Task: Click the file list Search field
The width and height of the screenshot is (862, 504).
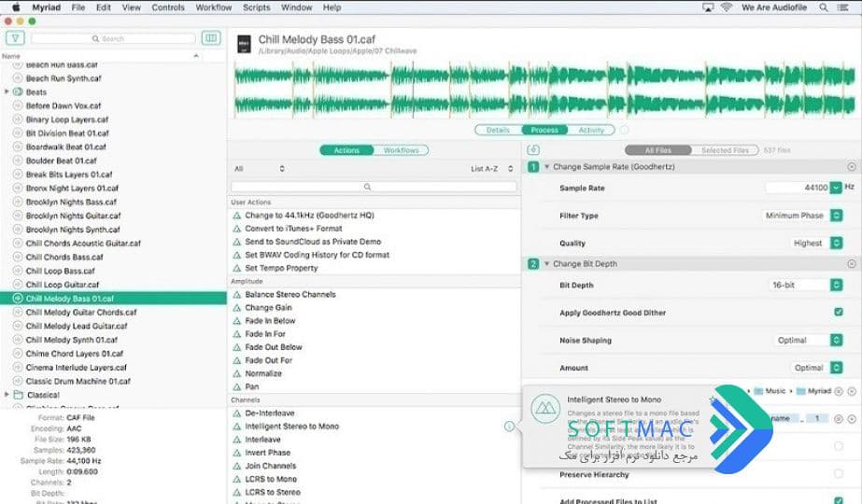Action: coord(113,38)
